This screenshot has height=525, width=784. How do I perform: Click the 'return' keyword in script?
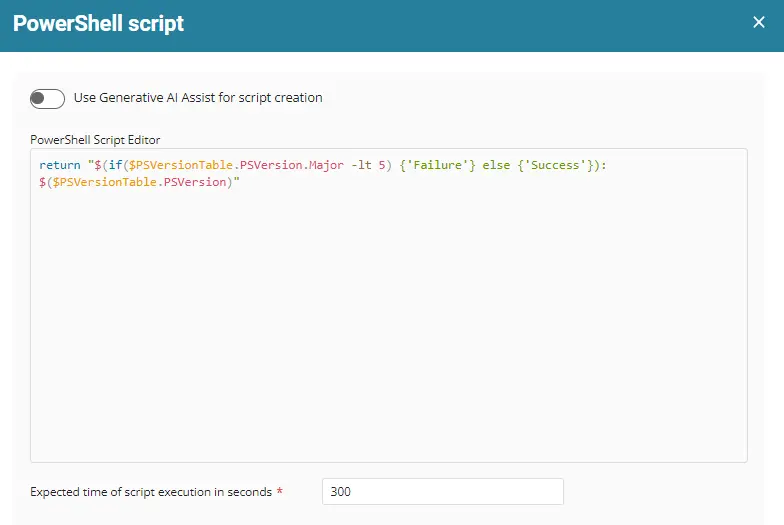(x=60, y=165)
